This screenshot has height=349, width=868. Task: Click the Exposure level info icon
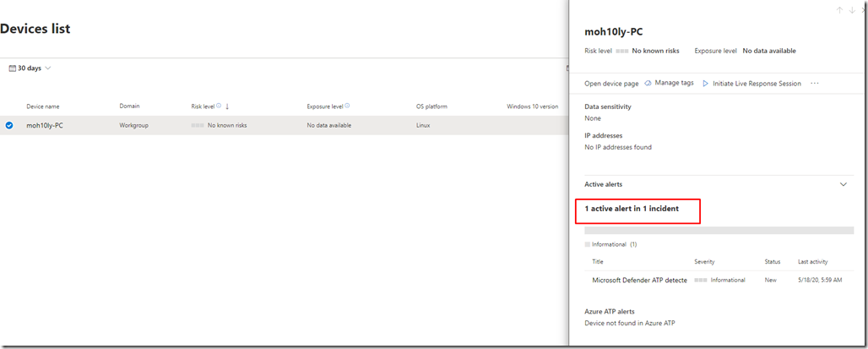[x=347, y=106]
